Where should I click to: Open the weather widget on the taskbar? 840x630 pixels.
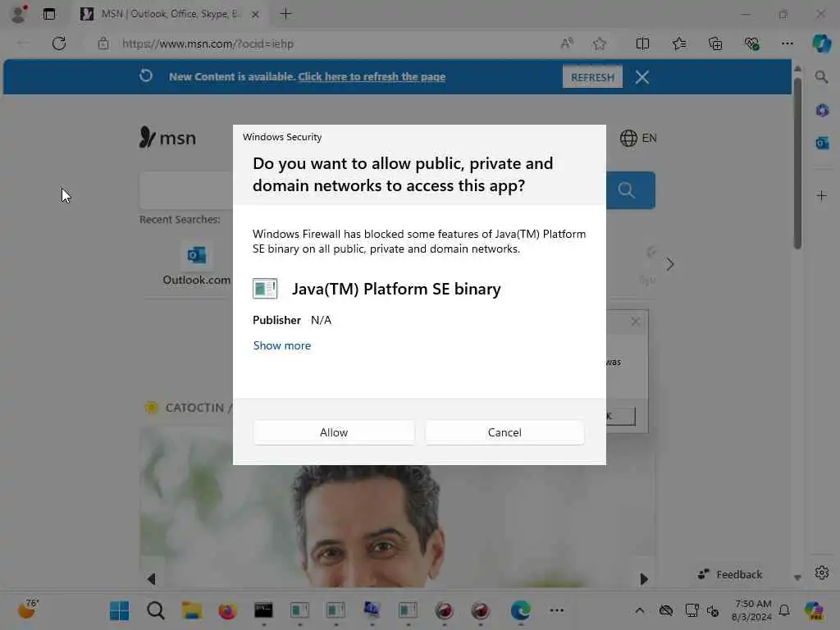point(29,609)
